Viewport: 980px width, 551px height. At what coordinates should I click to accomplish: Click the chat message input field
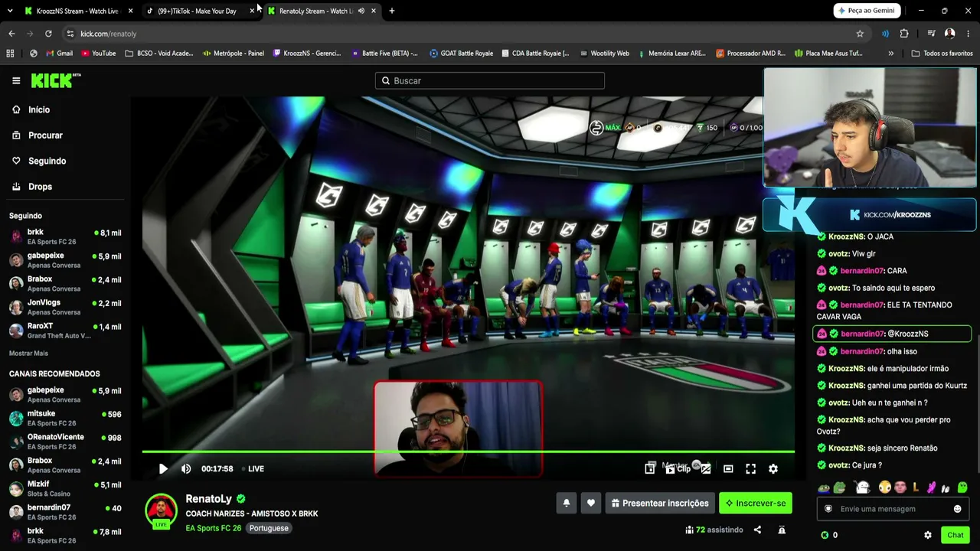pos(893,509)
